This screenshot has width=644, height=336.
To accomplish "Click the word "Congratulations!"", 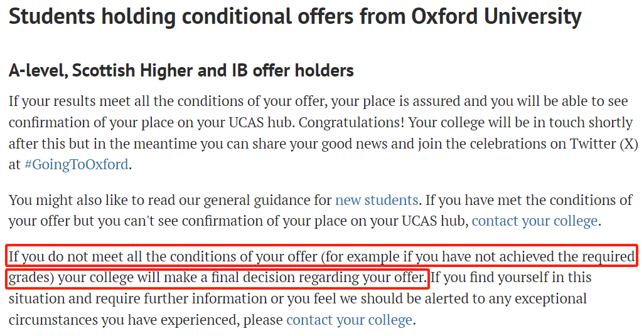I will [x=351, y=122].
